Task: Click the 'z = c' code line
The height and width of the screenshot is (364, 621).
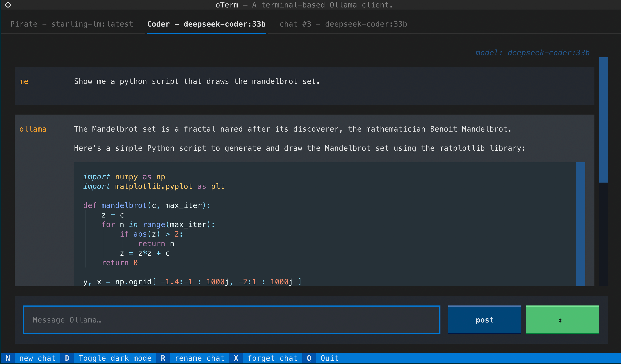Action: point(113,215)
